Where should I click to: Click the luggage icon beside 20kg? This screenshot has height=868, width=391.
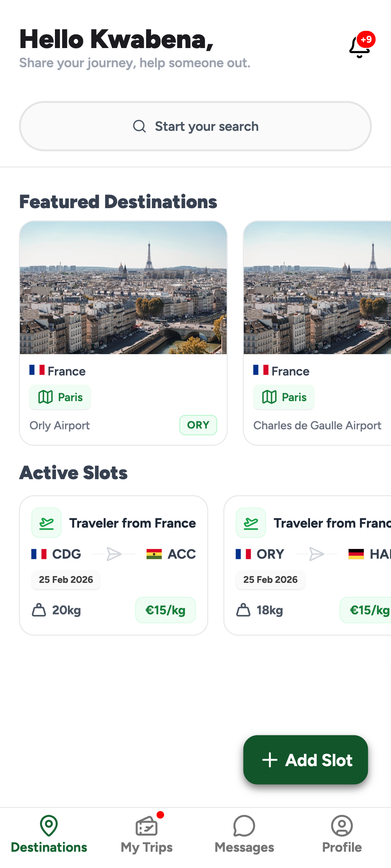tap(39, 610)
